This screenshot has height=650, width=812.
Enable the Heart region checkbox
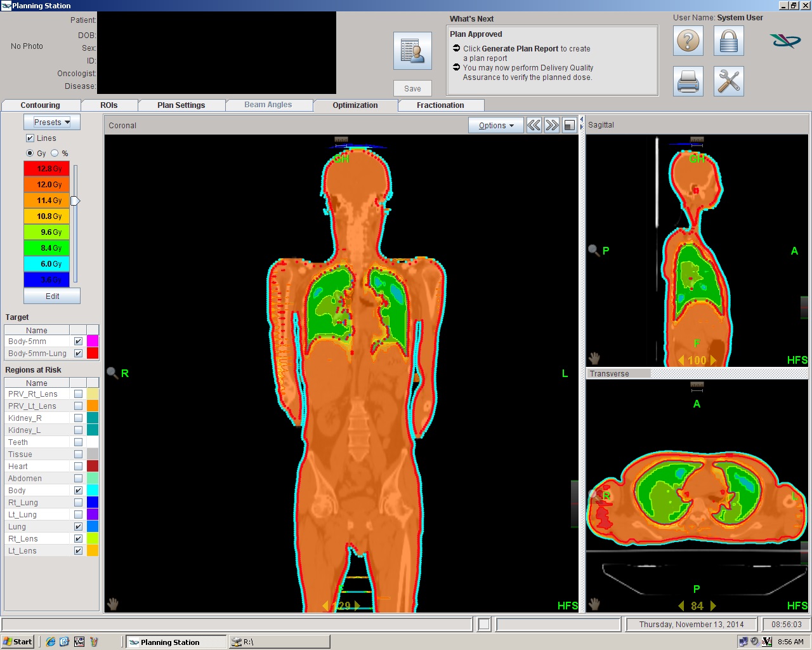[78, 467]
